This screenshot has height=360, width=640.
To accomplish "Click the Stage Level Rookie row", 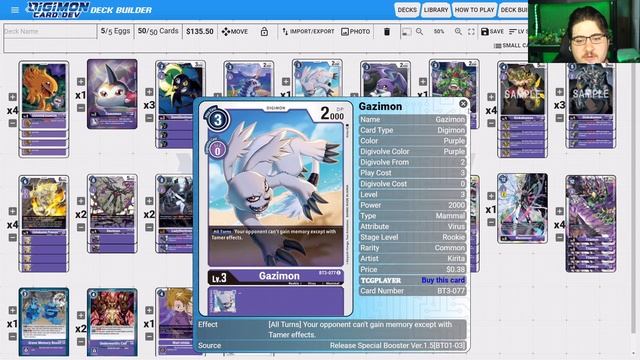I will point(412,237).
